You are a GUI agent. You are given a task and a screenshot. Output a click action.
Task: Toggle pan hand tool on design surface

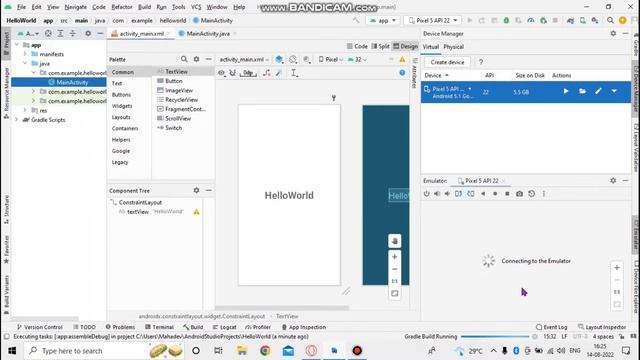tap(394, 241)
